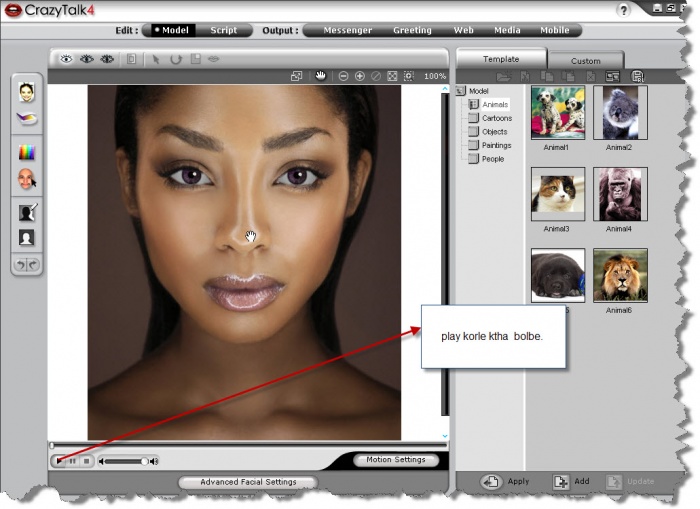The width and height of the screenshot is (700, 509).
Task: Click the playback timeline scrubber handle
Action: (52, 445)
